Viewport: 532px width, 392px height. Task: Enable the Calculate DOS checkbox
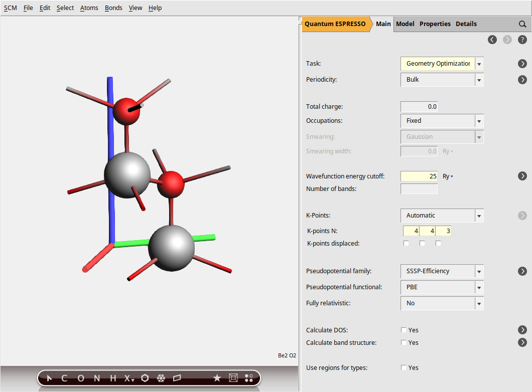point(404,330)
